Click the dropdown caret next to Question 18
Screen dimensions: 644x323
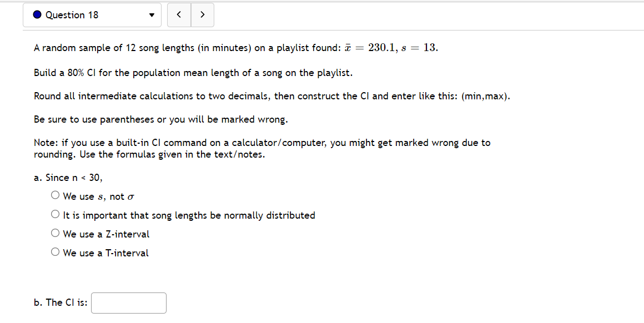(x=151, y=15)
